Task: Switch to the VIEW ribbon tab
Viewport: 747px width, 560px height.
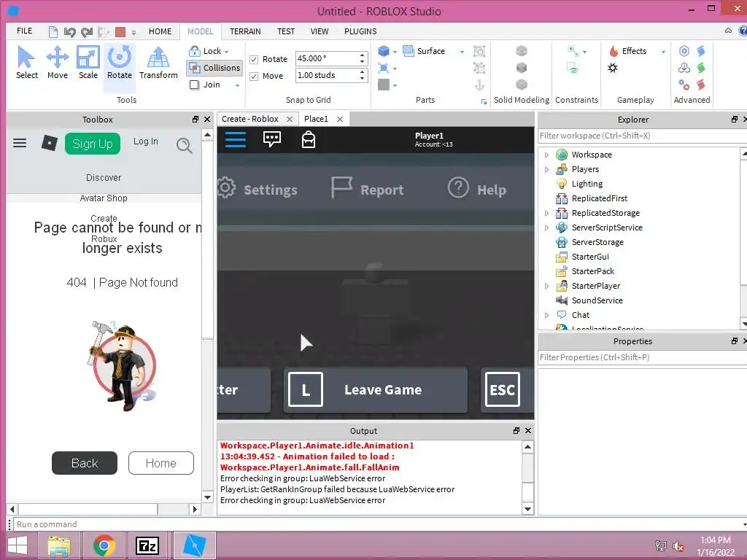Action: point(320,31)
